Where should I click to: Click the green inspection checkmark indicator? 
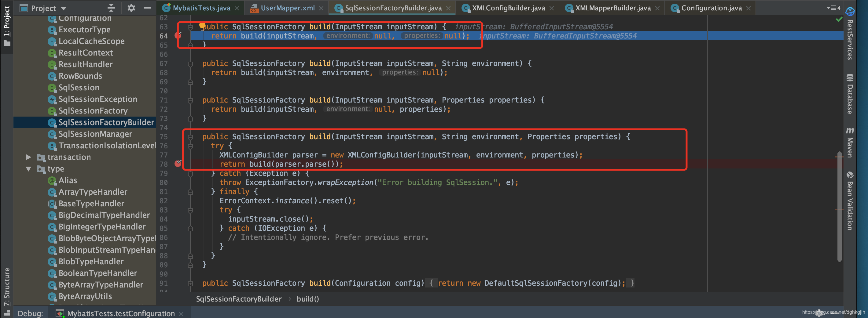pos(839,20)
